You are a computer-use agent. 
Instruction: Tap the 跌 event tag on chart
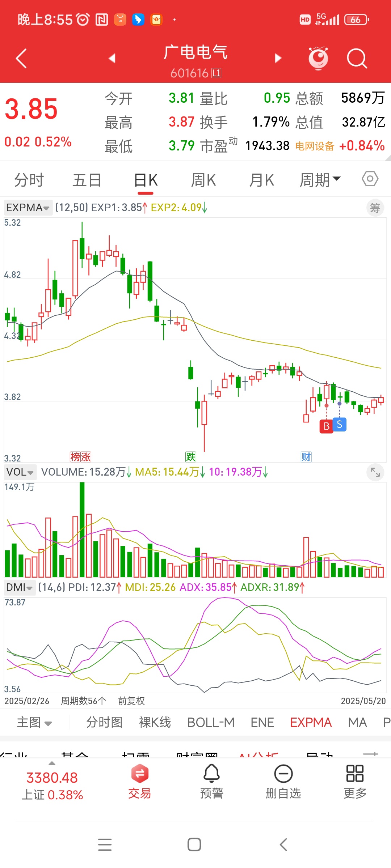[190, 457]
